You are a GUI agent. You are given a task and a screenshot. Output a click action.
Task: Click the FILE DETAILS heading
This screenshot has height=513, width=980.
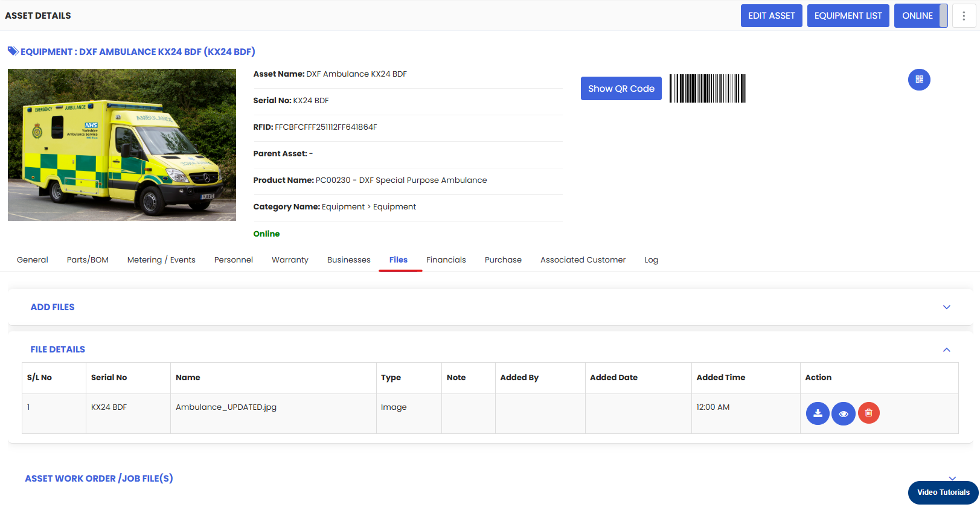click(x=58, y=349)
